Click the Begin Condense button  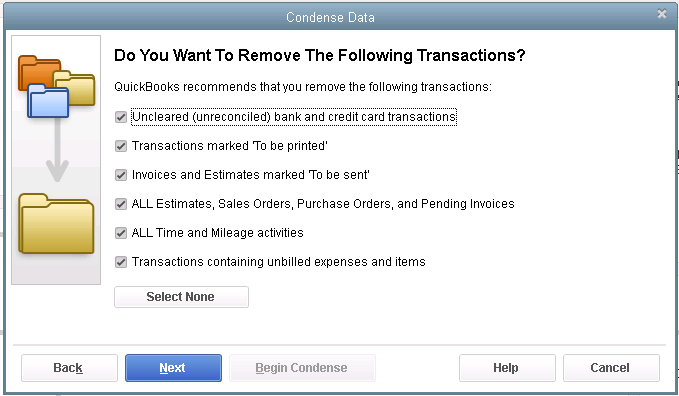coord(302,368)
